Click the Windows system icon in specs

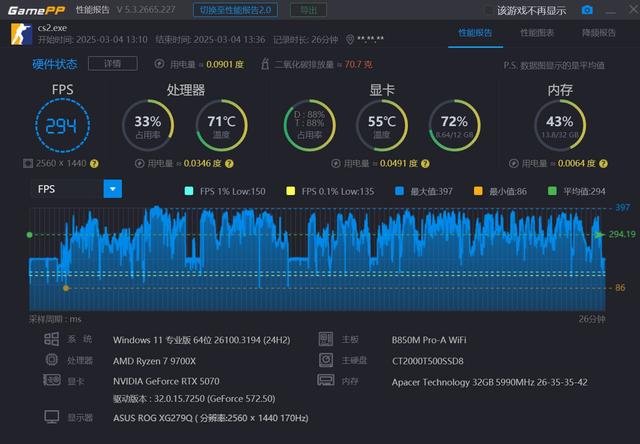click(x=51, y=339)
